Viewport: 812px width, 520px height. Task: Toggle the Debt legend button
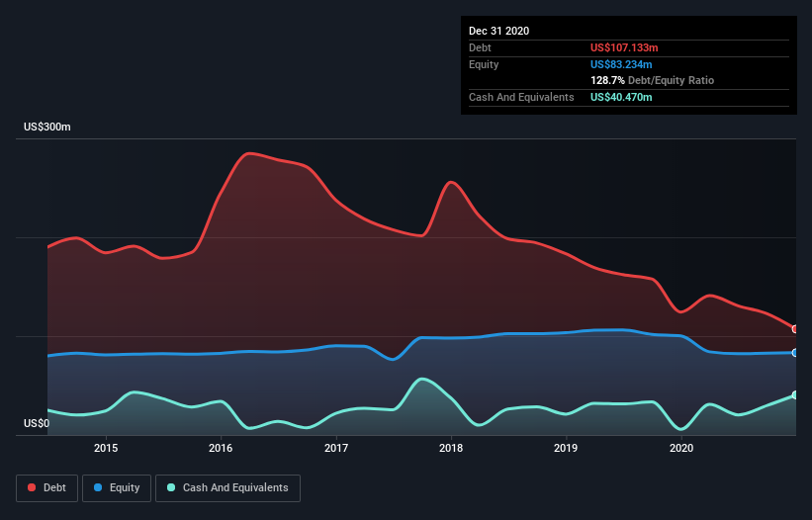[47, 488]
